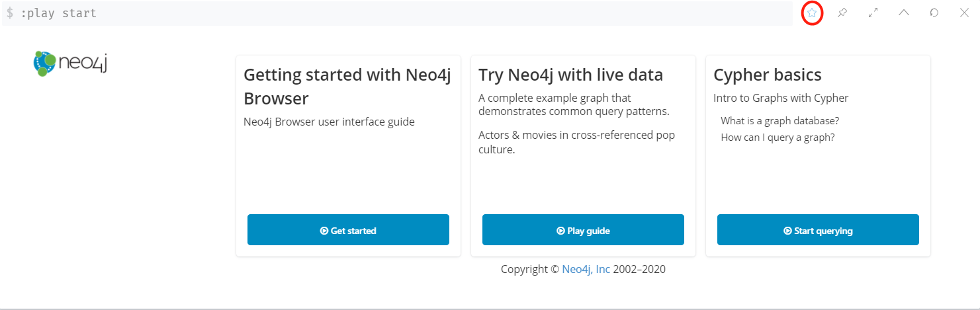Click the 'Cypher basics' card heading

767,75
